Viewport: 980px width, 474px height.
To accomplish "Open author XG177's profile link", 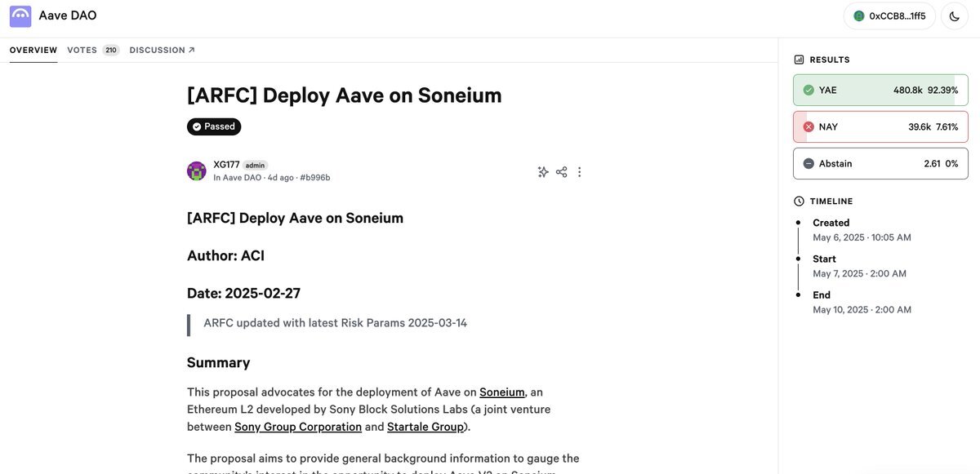I will [227, 165].
